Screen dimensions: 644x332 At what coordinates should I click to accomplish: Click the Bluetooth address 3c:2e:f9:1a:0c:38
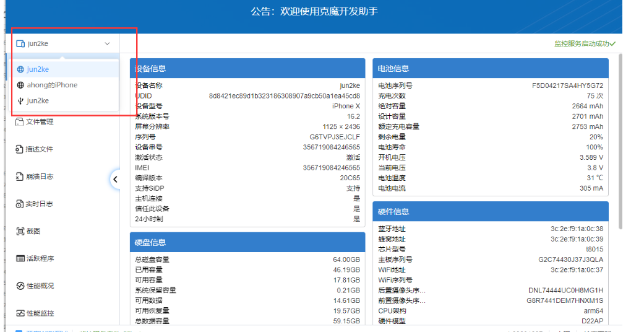pyautogui.click(x=577, y=229)
